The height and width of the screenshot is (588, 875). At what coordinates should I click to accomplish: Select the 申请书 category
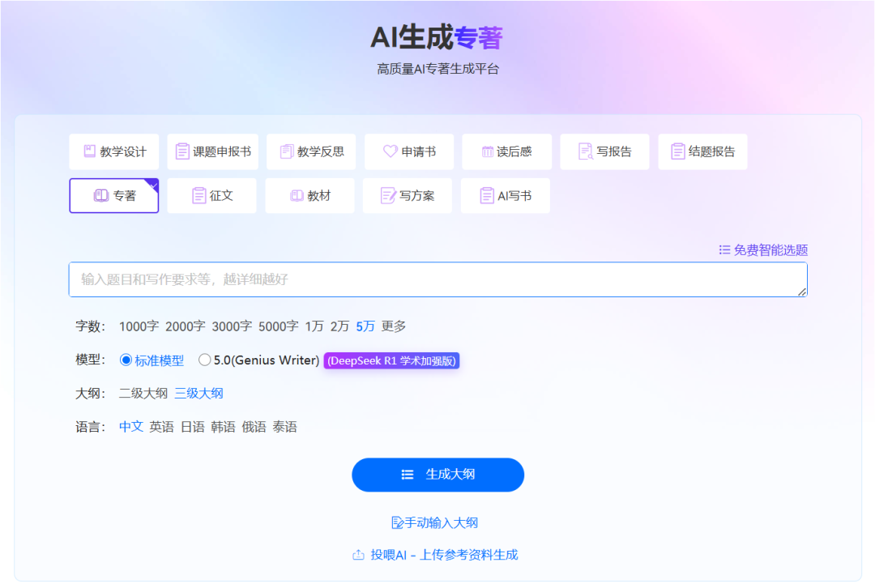409,151
